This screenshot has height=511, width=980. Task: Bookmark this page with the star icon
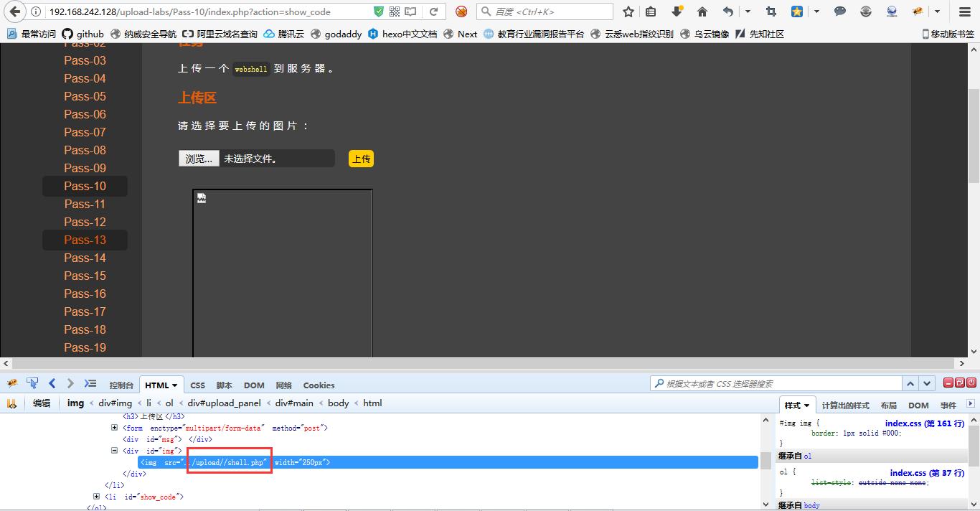click(x=628, y=11)
